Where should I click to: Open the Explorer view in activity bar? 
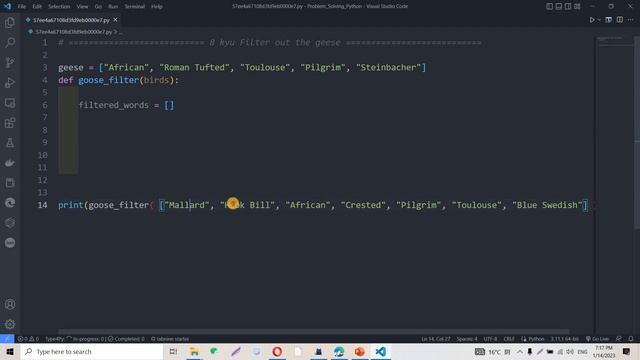[x=10, y=22]
